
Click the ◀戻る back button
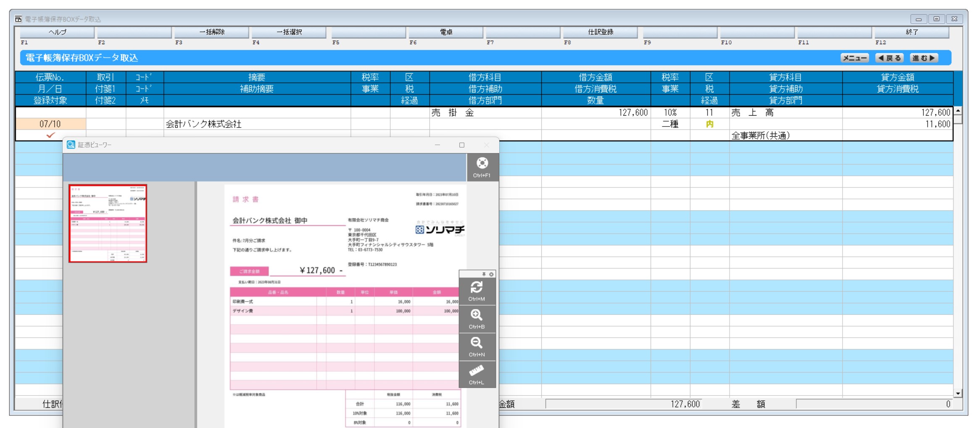point(889,58)
